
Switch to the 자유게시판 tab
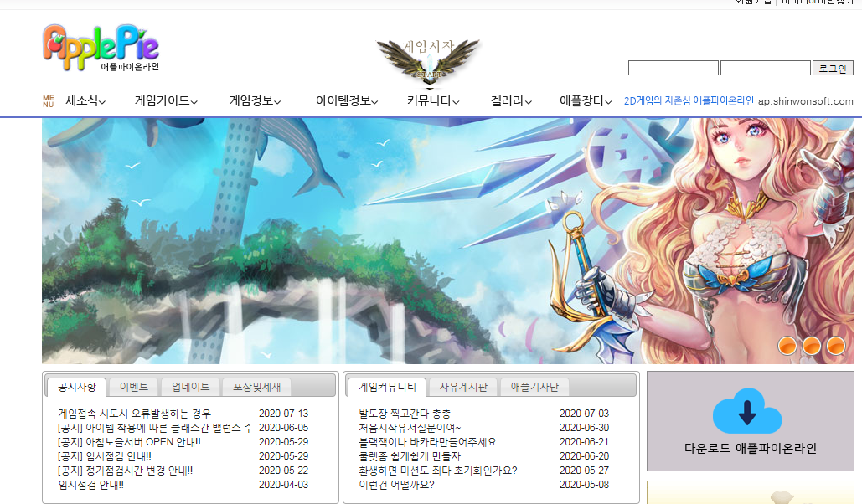coord(463,387)
